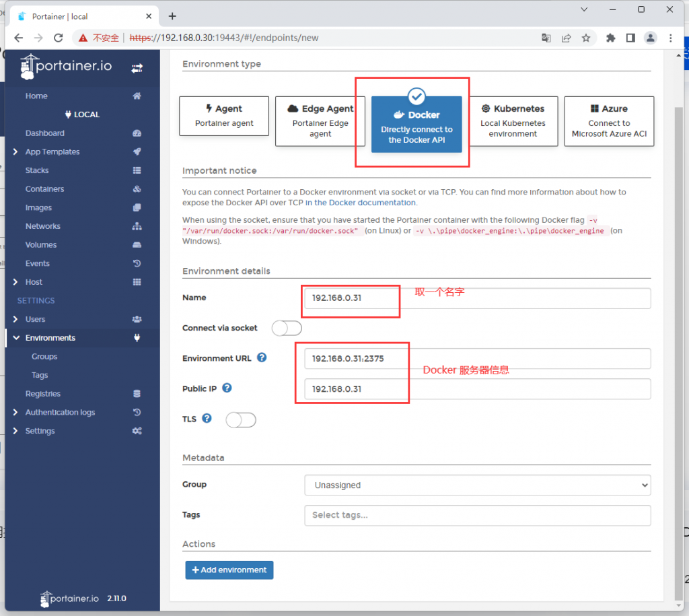689x616 pixels.
Task: Click the Events history icon
Action: pyautogui.click(x=137, y=263)
